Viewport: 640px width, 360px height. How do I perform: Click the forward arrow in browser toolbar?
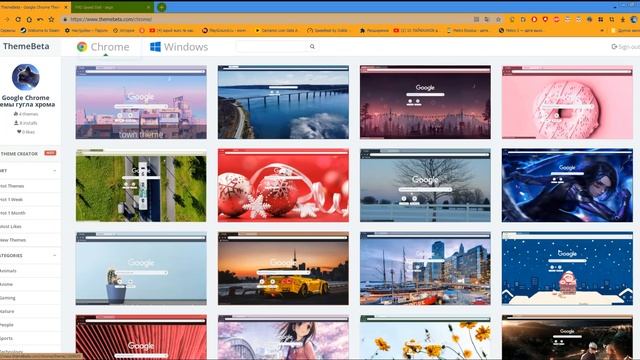(7, 19)
